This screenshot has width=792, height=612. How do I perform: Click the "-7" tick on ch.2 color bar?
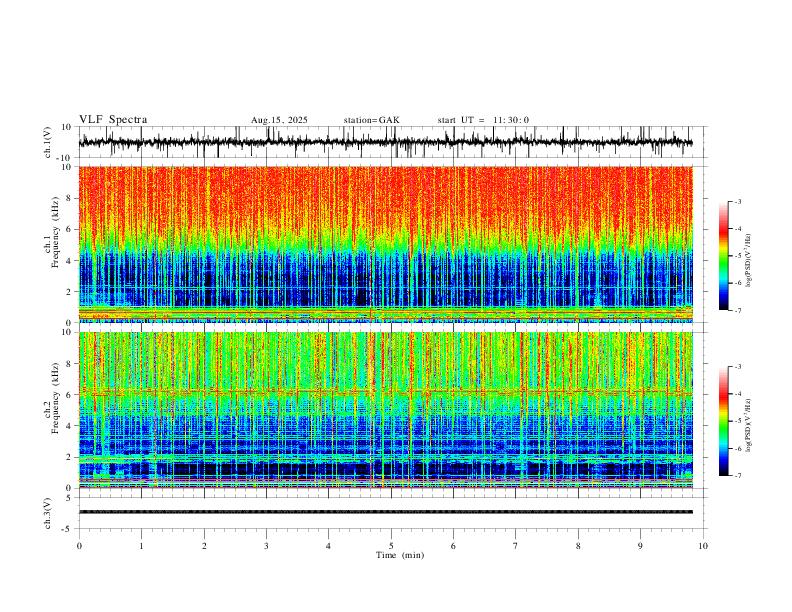[x=738, y=476]
